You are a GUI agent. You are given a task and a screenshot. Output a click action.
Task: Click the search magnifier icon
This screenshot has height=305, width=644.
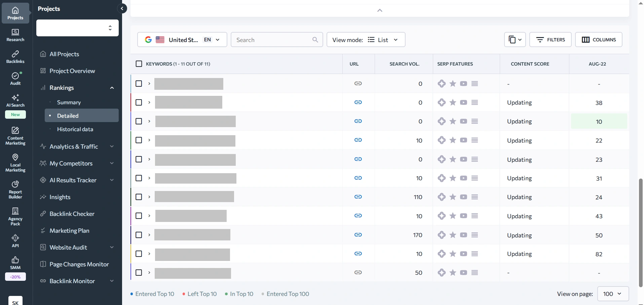[315, 40]
